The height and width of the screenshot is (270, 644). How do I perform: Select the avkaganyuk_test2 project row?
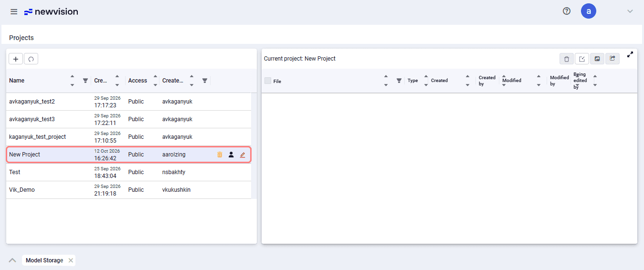pyautogui.click(x=128, y=102)
